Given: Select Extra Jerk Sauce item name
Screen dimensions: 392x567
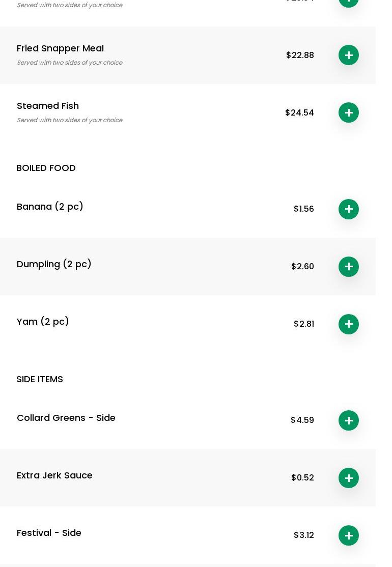Looking at the screenshot, I should pos(54,475).
